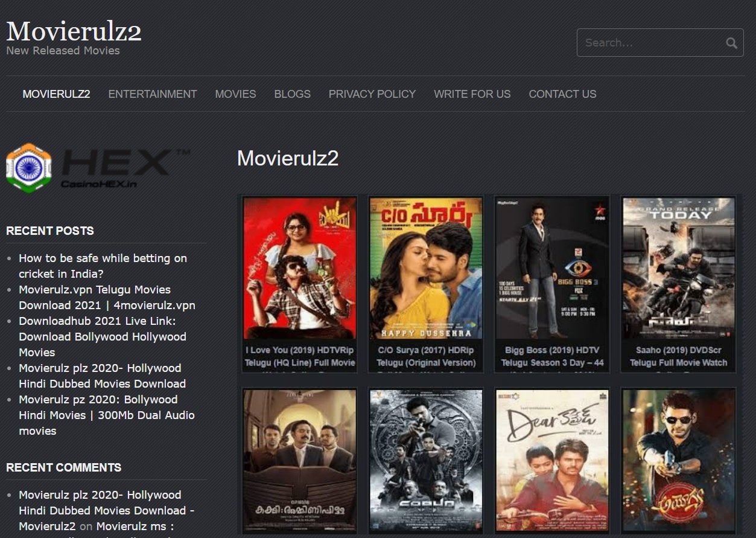The height and width of the screenshot is (538, 756).
Task: Open the I Love You (2019) poster
Action: click(299, 268)
